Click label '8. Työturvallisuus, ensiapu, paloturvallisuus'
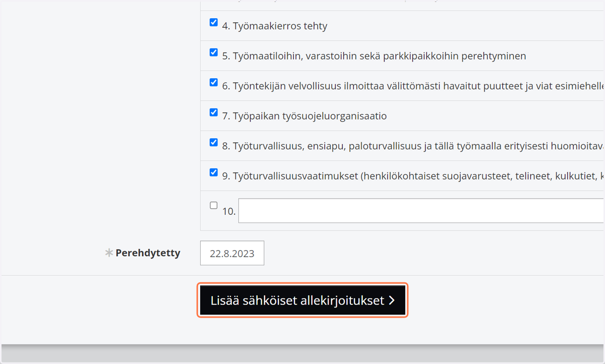The width and height of the screenshot is (605, 364). click(413, 146)
